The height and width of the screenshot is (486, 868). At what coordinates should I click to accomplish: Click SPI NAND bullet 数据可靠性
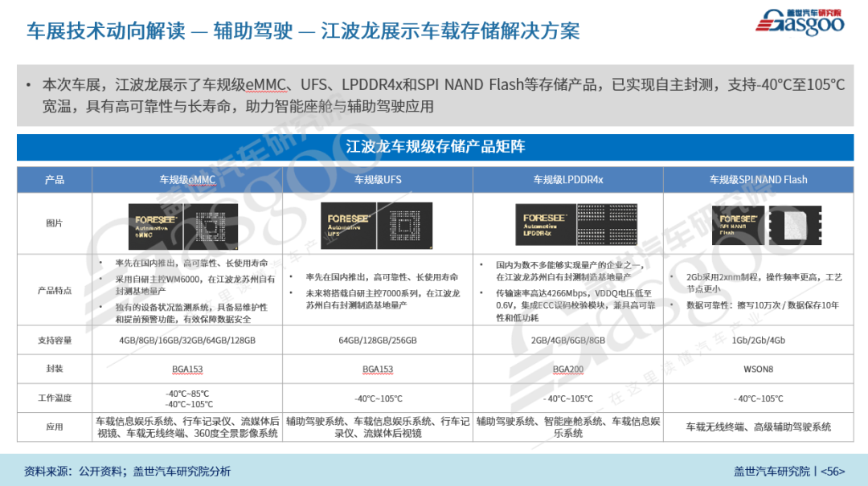[762, 305]
